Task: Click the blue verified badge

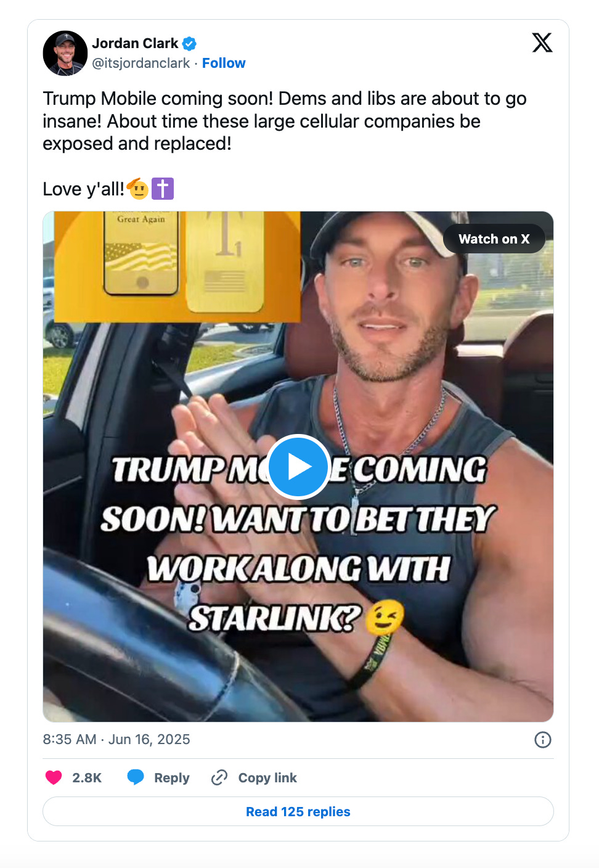Action: [x=190, y=44]
